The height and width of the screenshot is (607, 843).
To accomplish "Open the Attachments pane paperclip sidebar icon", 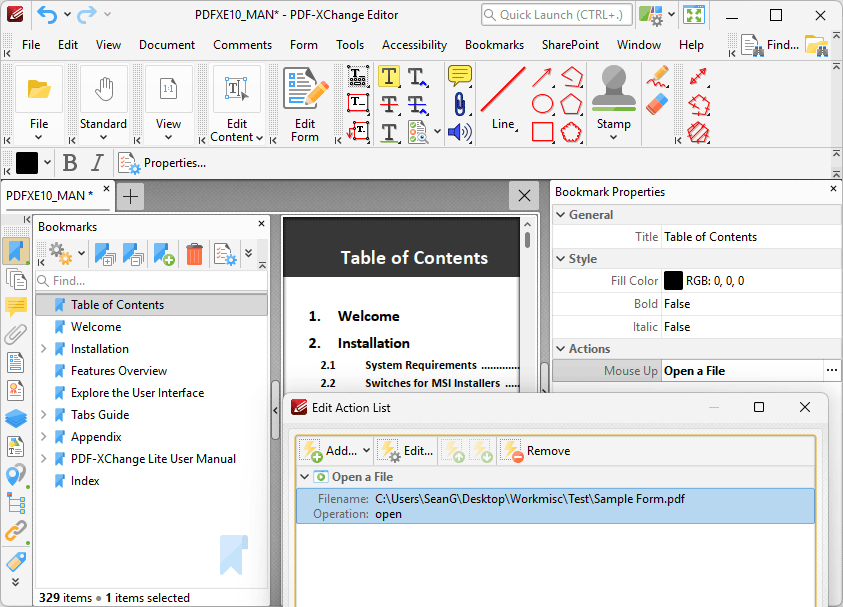I will click(x=16, y=334).
